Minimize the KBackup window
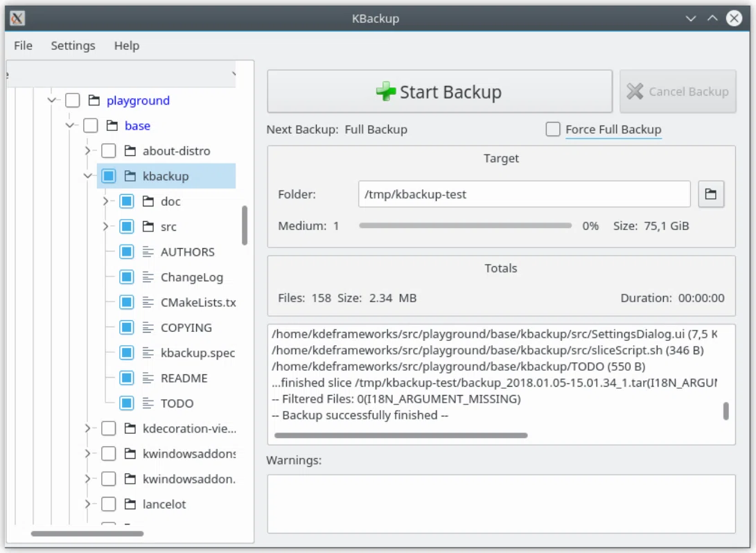Screen dimensions: 756x553 [x=691, y=18]
